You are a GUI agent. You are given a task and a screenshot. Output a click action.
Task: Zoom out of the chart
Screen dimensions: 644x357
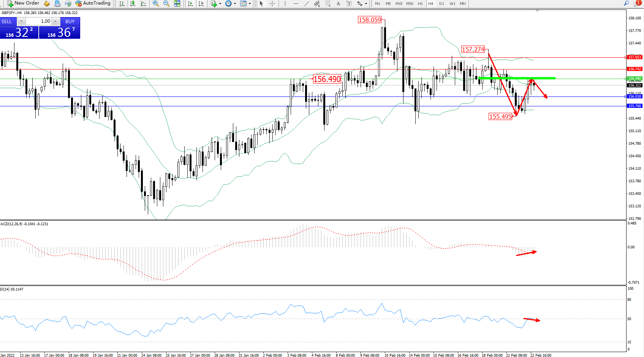tap(166, 3)
